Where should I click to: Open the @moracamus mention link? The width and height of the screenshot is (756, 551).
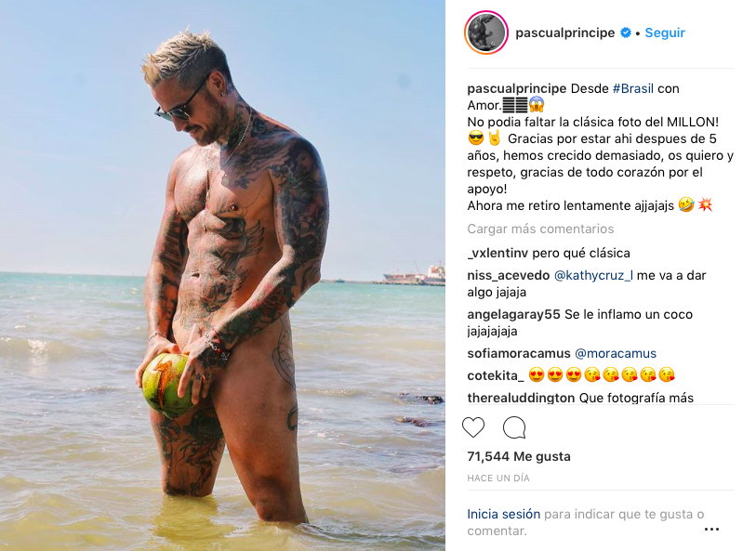(616, 353)
